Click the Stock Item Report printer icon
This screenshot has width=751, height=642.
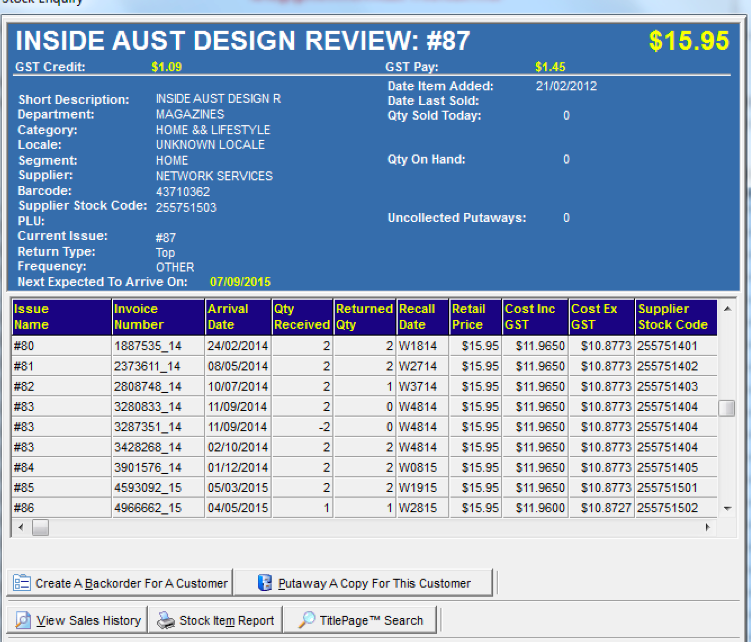(x=167, y=620)
